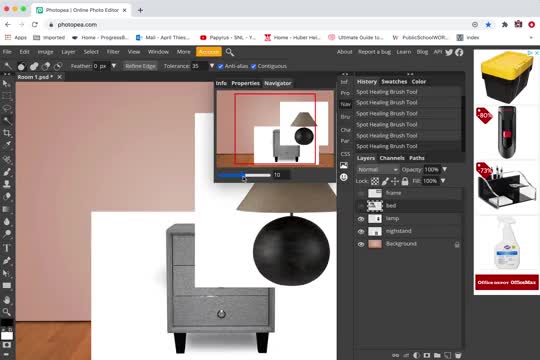Expand the Opacity dropdown arrow
Screen dimensions: 540x360
click(x=445, y=169)
